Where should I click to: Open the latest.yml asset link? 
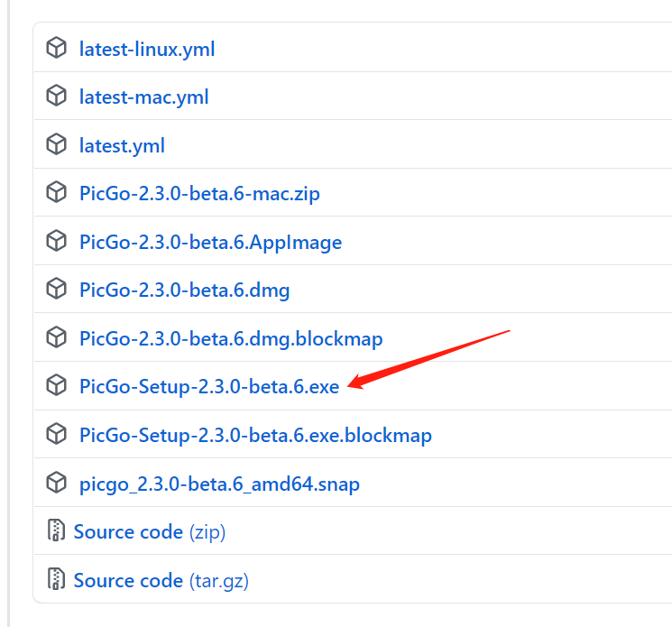[122, 145]
